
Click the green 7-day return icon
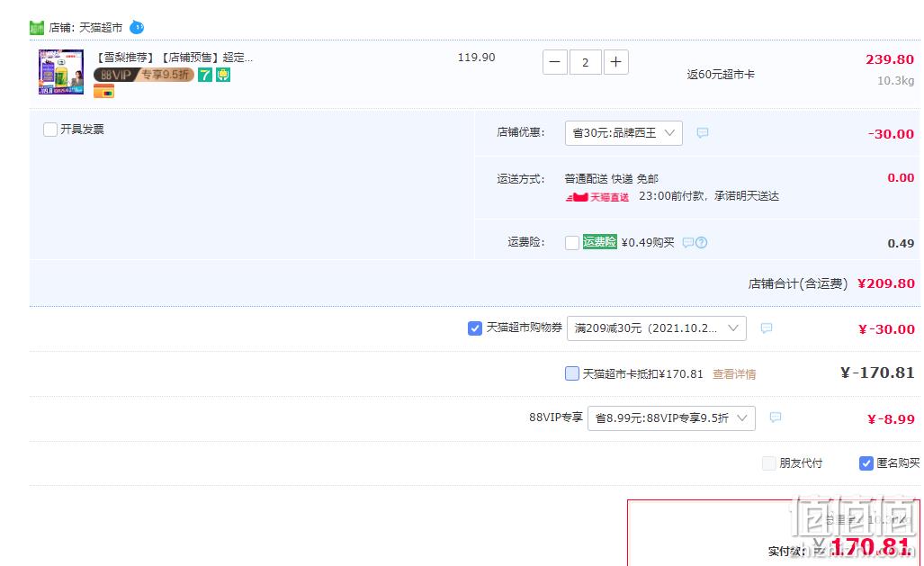tap(205, 75)
